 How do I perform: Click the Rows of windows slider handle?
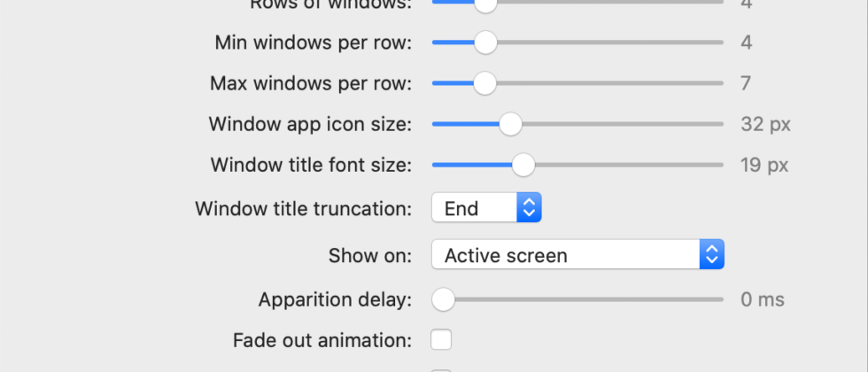484,4
